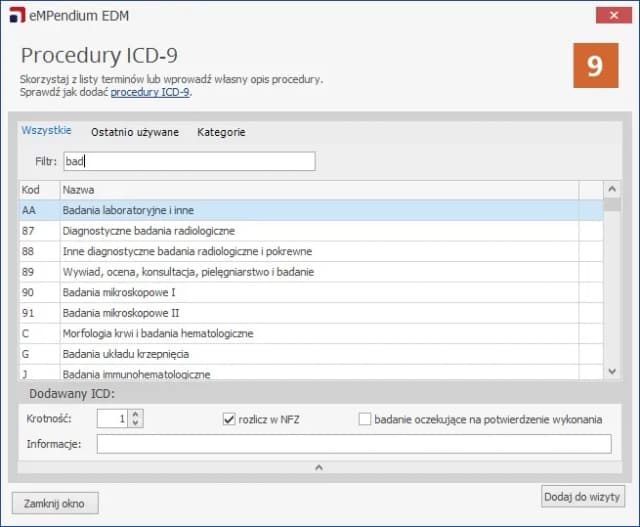Click the orange ICD-9 number badge
The image size is (640, 527).
(594, 66)
